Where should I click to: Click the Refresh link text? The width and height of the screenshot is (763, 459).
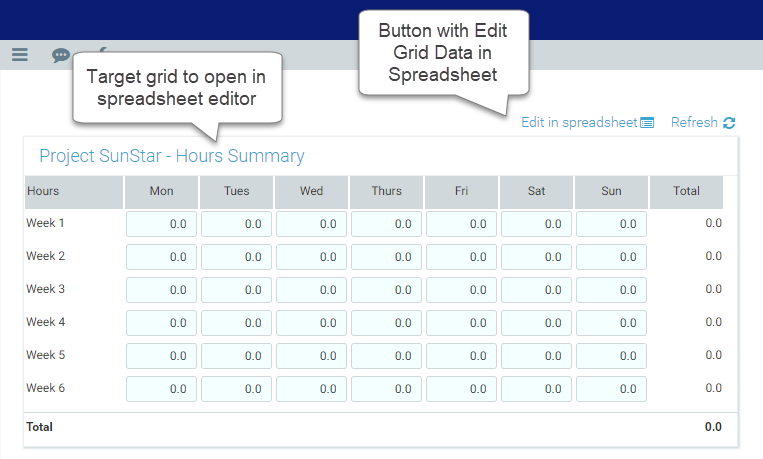point(694,123)
